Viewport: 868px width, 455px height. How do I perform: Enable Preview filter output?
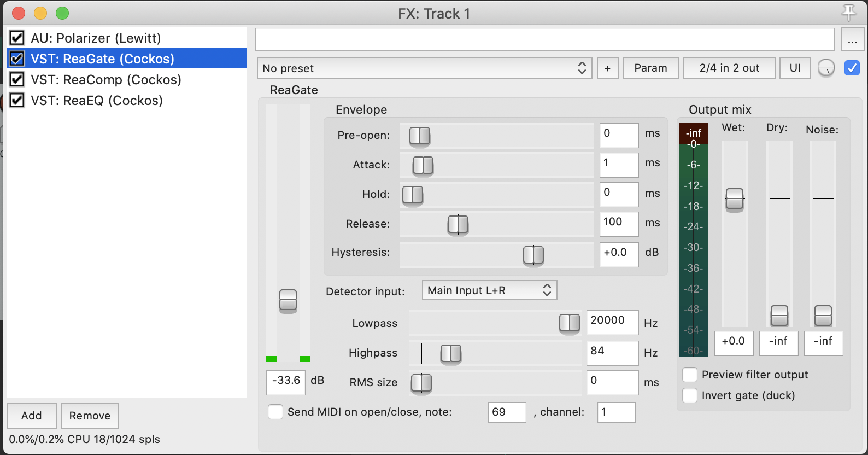(690, 375)
